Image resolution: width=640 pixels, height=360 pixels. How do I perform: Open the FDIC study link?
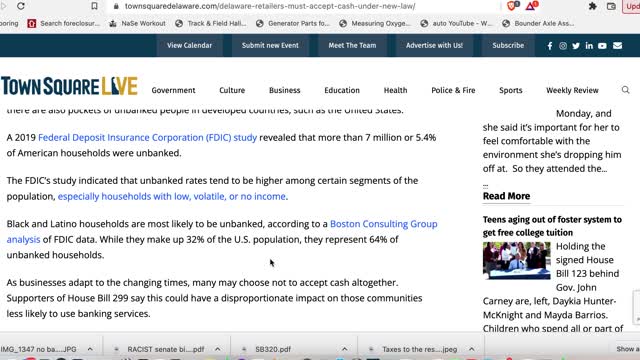pos(147,138)
